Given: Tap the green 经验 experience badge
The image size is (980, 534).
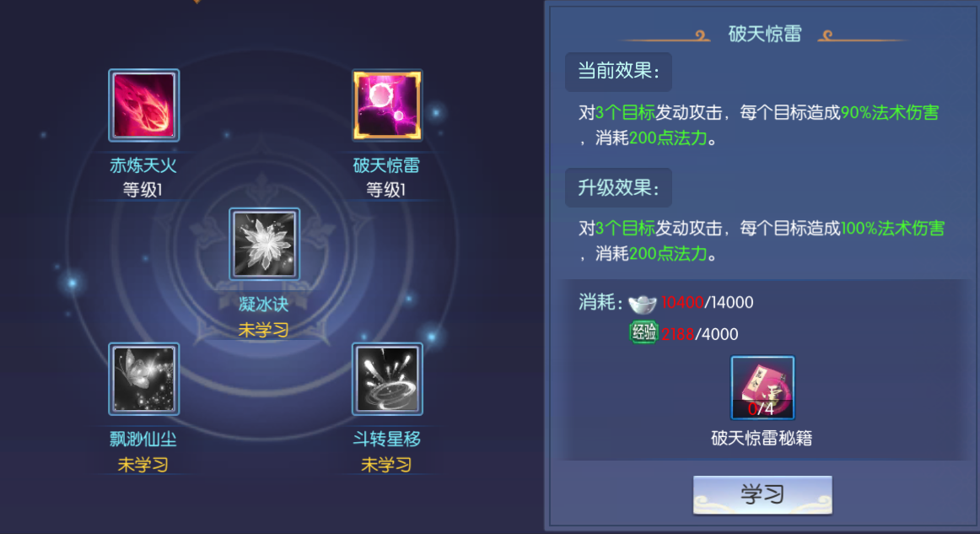Looking at the screenshot, I should tap(643, 332).
